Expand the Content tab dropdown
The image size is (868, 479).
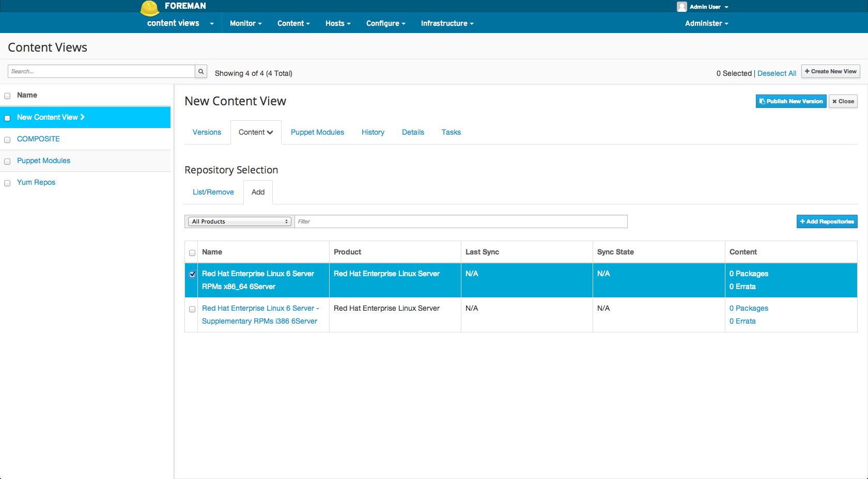click(x=256, y=132)
